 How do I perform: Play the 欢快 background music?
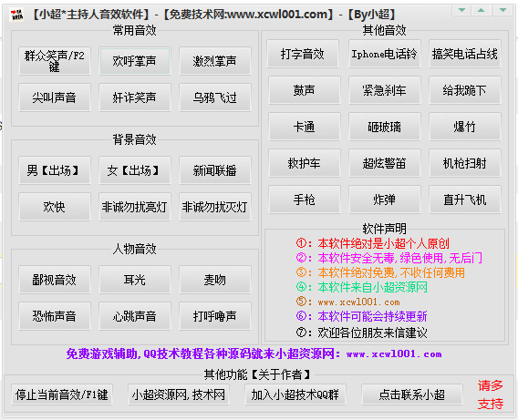click(x=55, y=207)
